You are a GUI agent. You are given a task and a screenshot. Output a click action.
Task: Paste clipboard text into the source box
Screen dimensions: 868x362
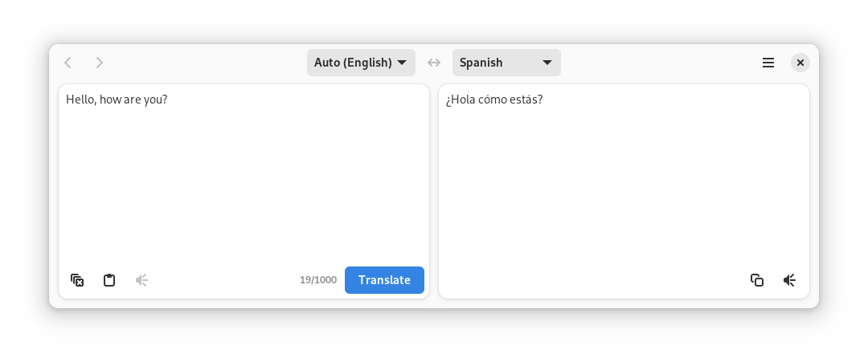pyautogui.click(x=109, y=280)
